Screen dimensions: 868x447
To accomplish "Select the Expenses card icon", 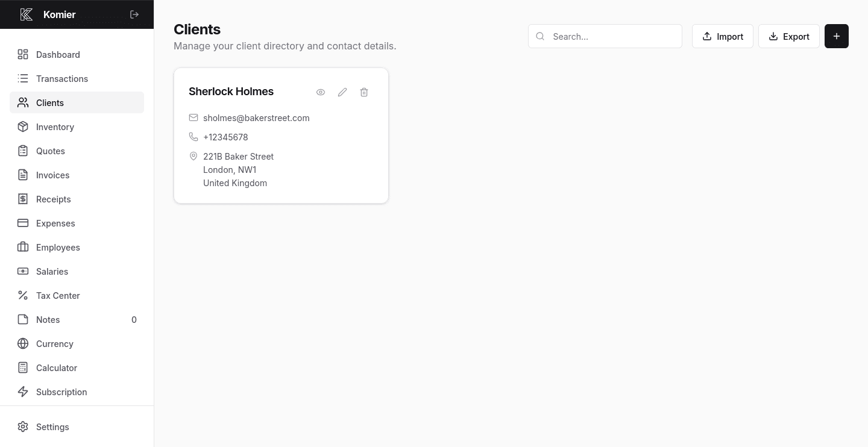I will tap(23, 223).
